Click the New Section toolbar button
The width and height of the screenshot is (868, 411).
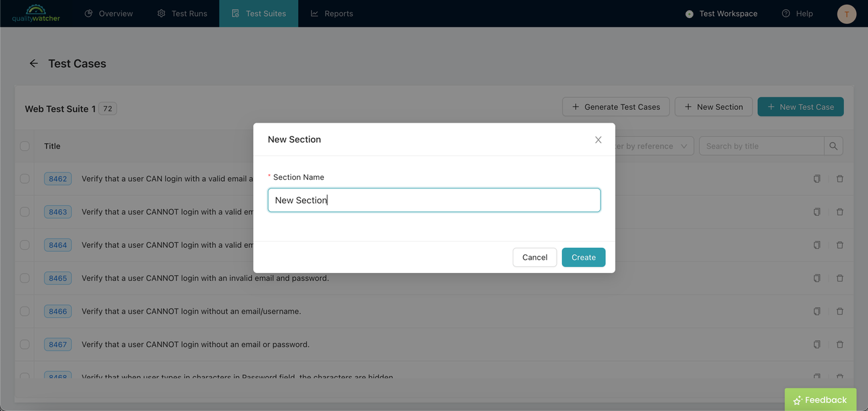click(713, 107)
